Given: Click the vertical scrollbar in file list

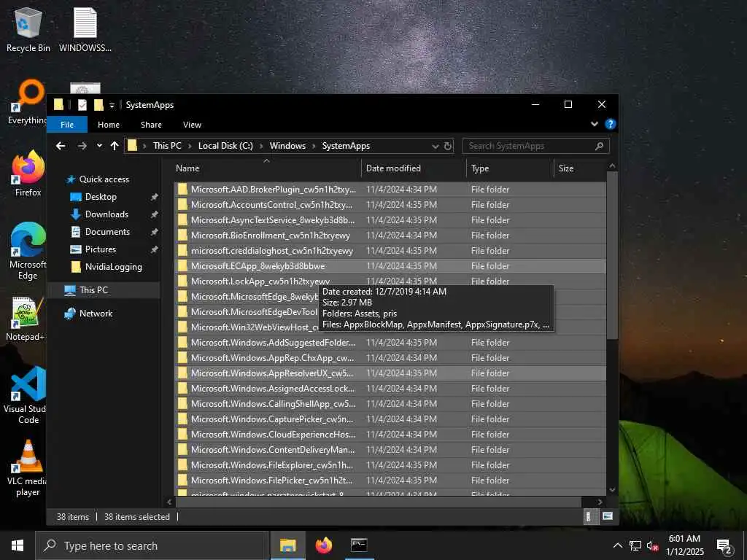Looking at the screenshot, I should coord(612,255).
